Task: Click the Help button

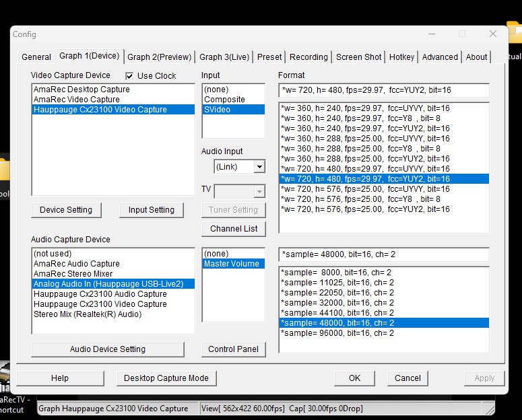Action: point(60,378)
